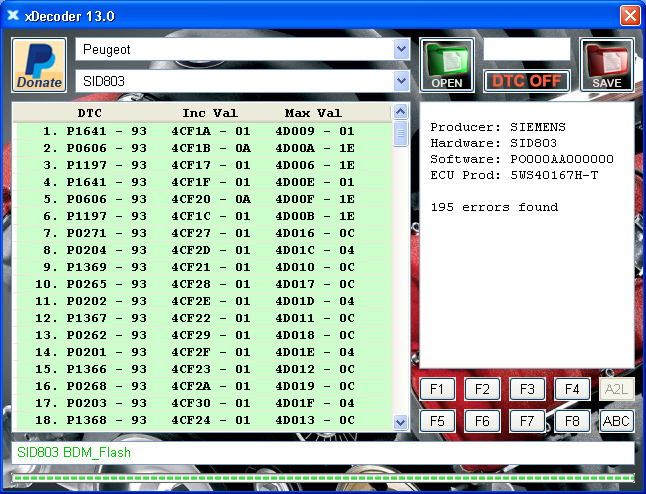Click Max Val 4D009 - 01 cell
The height and width of the screenshot is (494, 646).
315,131
